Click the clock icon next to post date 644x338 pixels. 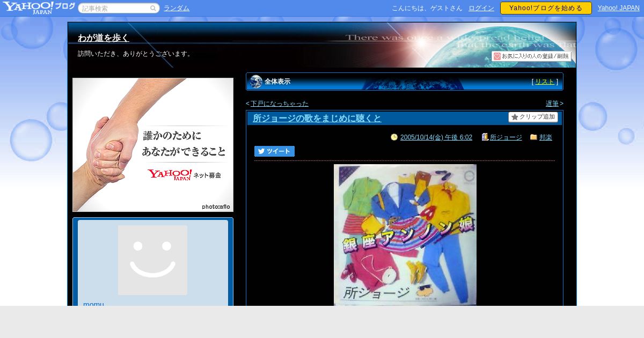coord(394,137)
